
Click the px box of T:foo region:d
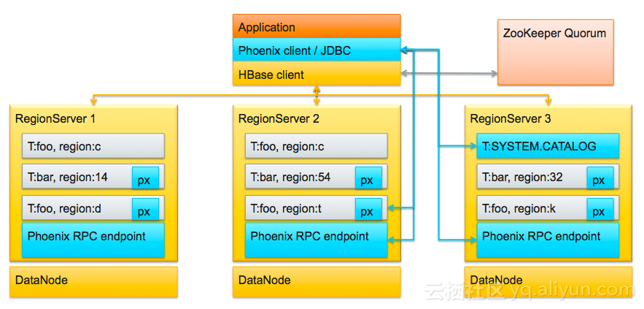point(145,210)
